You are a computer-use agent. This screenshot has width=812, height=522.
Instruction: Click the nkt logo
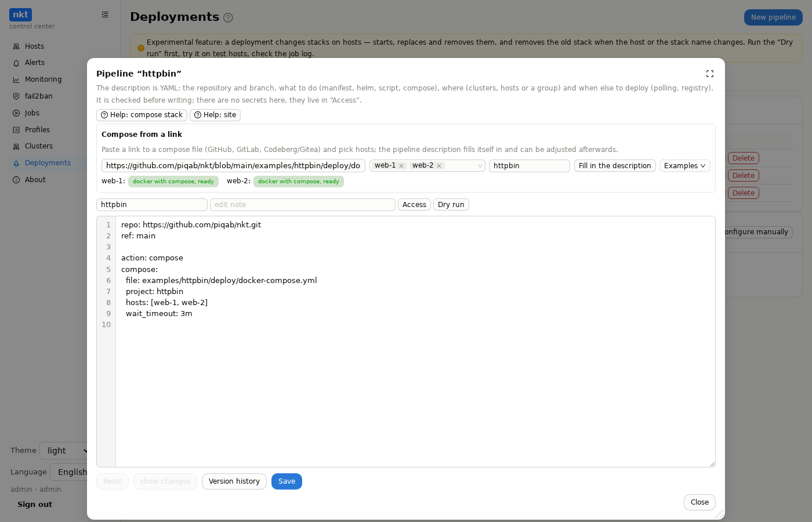click(20, 14)
